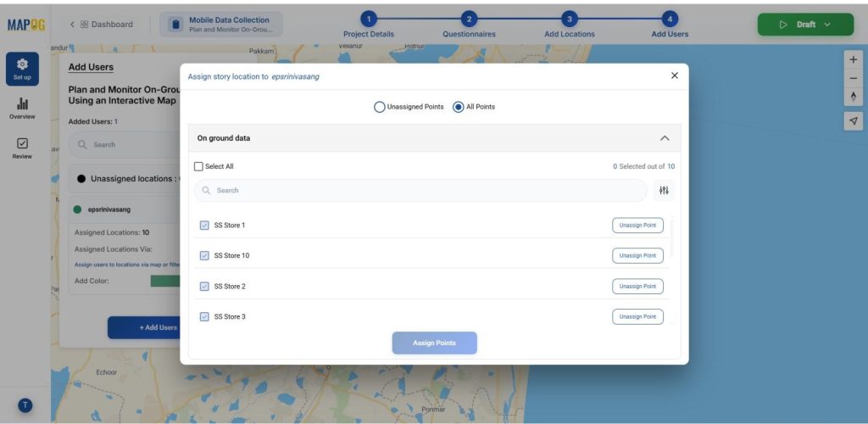Click the points list scrollbar

(x=672, y=239)
